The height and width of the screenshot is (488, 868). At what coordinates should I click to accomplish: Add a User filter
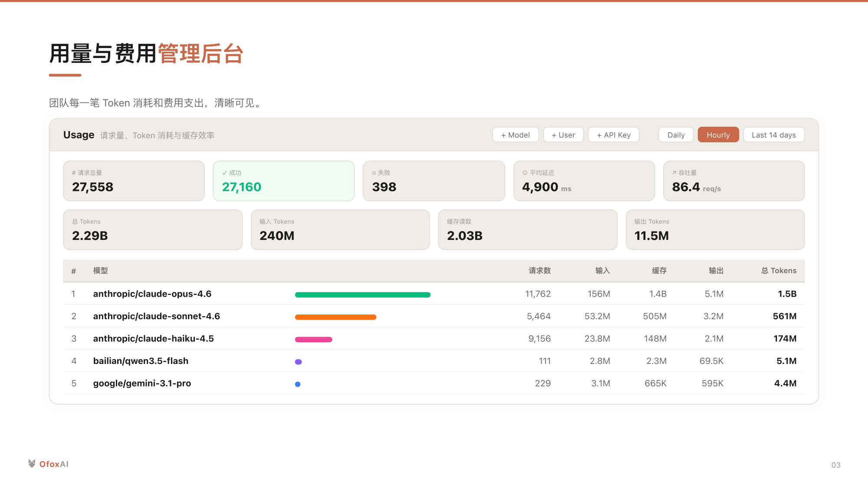point(563,135)
